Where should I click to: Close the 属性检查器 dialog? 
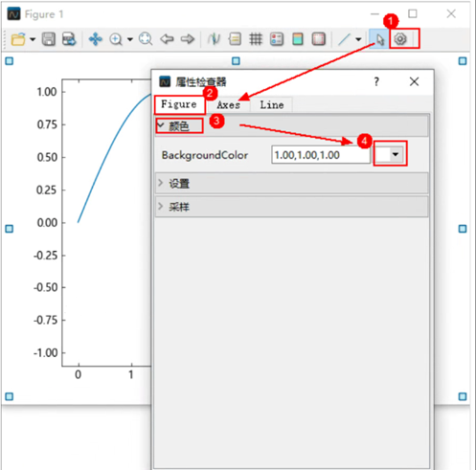(414, 81)
